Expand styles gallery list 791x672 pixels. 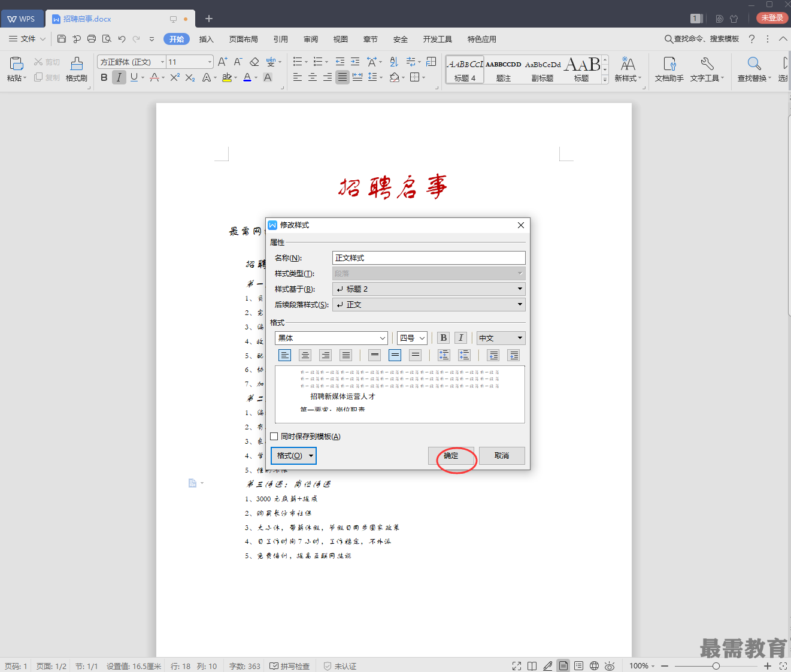coord(605,80)
